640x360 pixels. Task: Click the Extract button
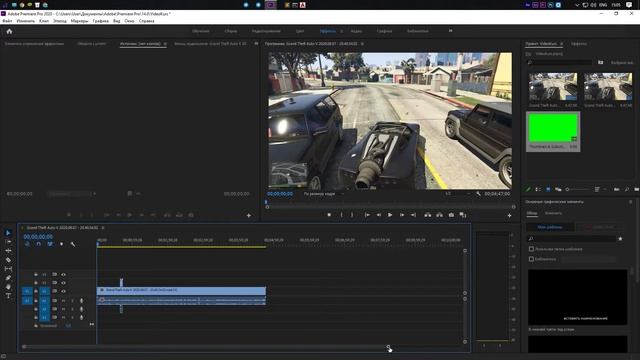439,215
